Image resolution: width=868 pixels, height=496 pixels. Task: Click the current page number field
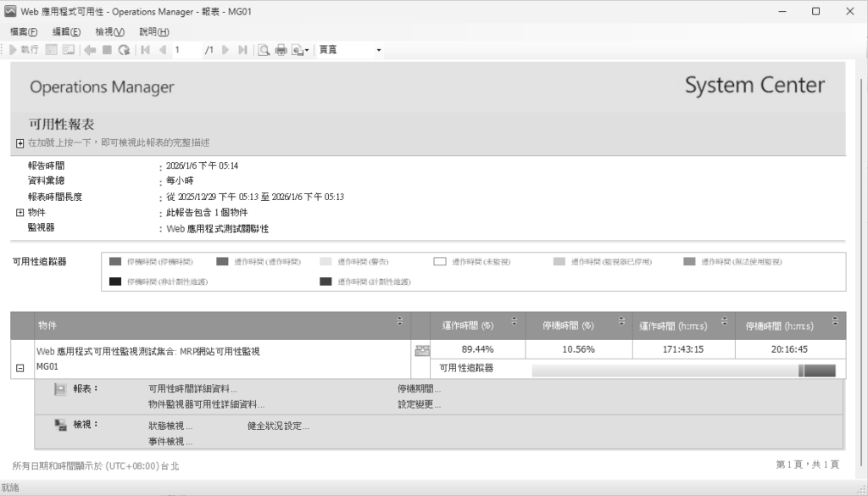click(x=186, y=50)
